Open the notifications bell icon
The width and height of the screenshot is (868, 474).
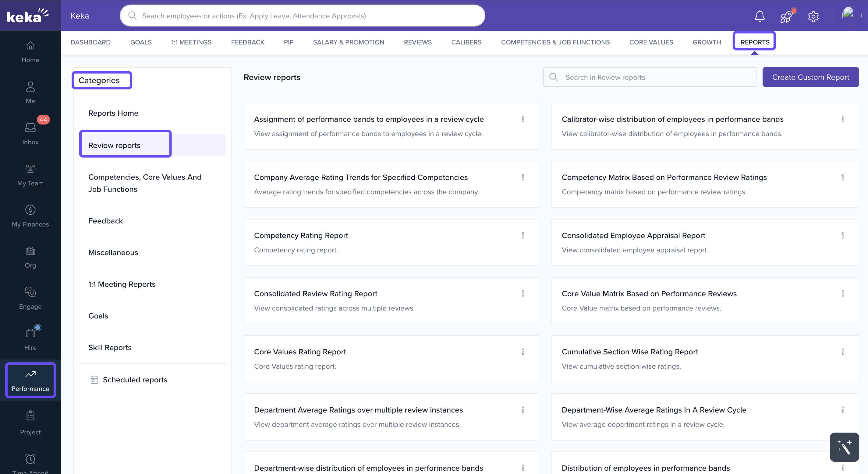click(760, 16)
